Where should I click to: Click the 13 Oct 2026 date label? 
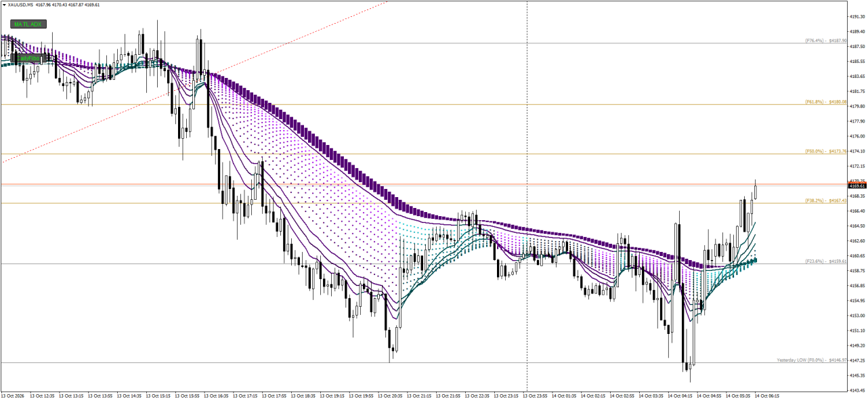13,396
